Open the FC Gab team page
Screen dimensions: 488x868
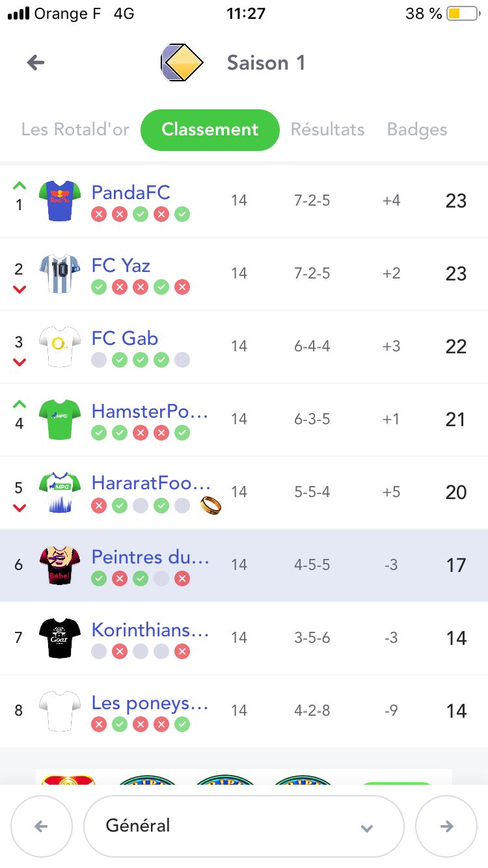tap(125, 338)
